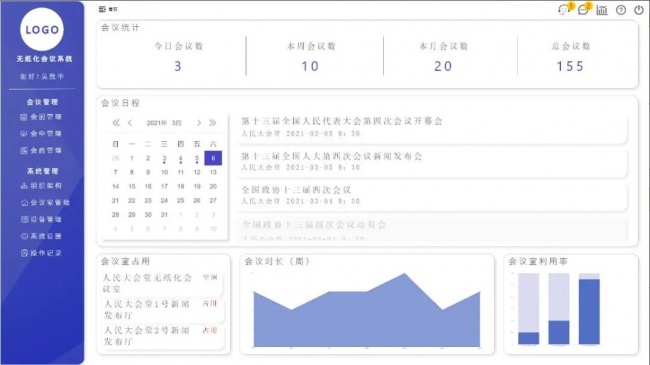This screenshot has width=650, height=365.
Task: Go to next month in calendar
Action: (199, 123)
